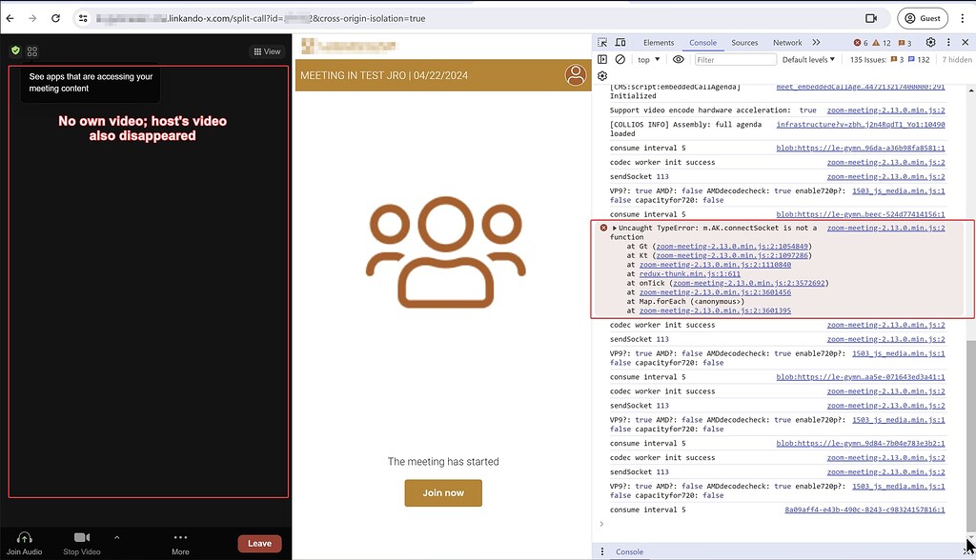Open the Default levels dropdown
Image resolution: width=976 pixels, height=560 pixels.
coord(807,59)
